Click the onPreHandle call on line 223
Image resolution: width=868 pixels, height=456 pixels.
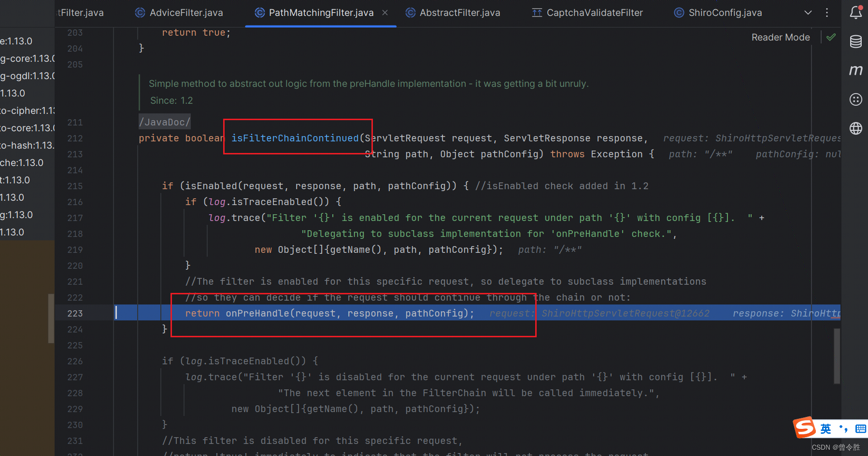(x=256, y=313)
